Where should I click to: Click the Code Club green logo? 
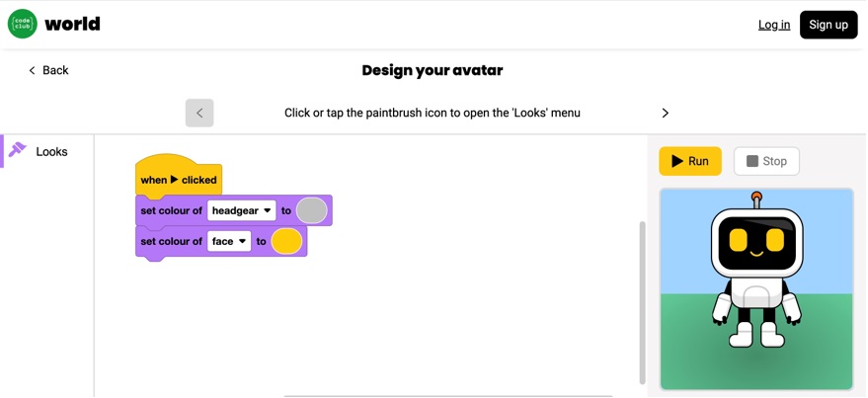[23, 24]
